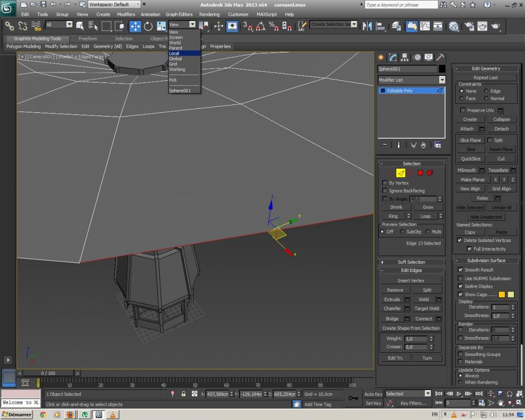The height and width of the screenshot is (420, 525).
Task: Open the Display panel tab icon
Action: tap(429, 57)
